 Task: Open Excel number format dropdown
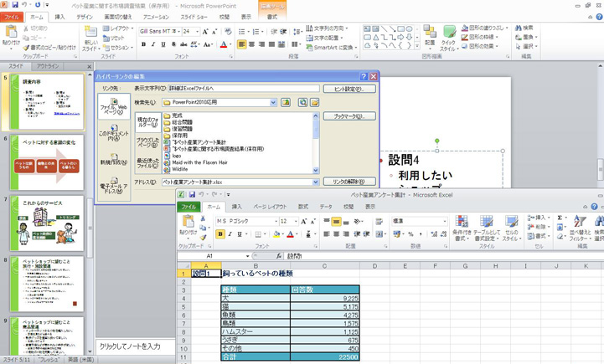click(445, 221)
